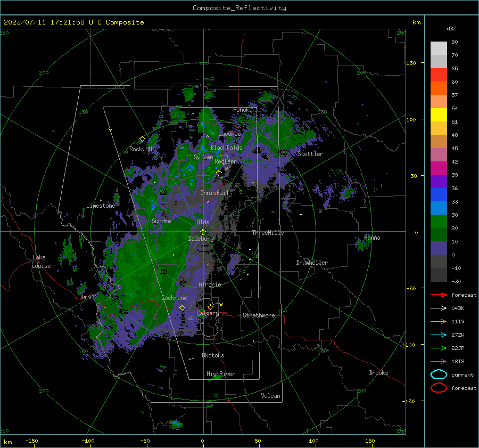Click the -150 tick on bottom axis

(x=31, y=441)
